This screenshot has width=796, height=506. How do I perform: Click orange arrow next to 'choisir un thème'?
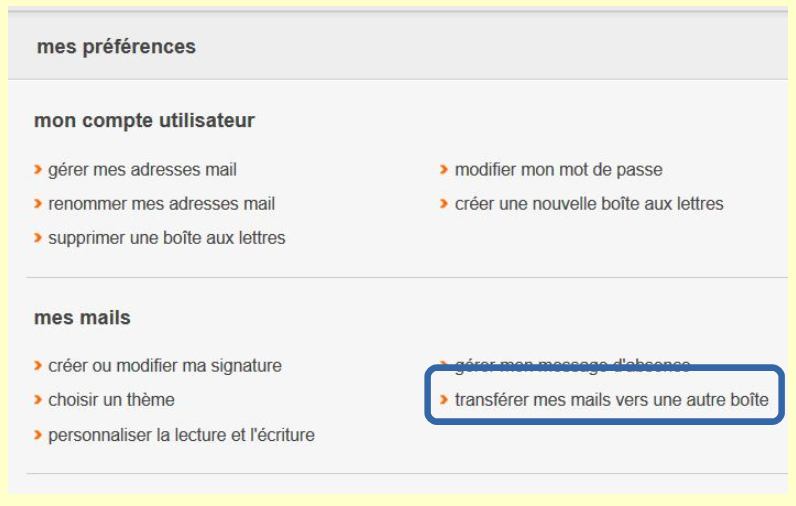click(38, 401)
